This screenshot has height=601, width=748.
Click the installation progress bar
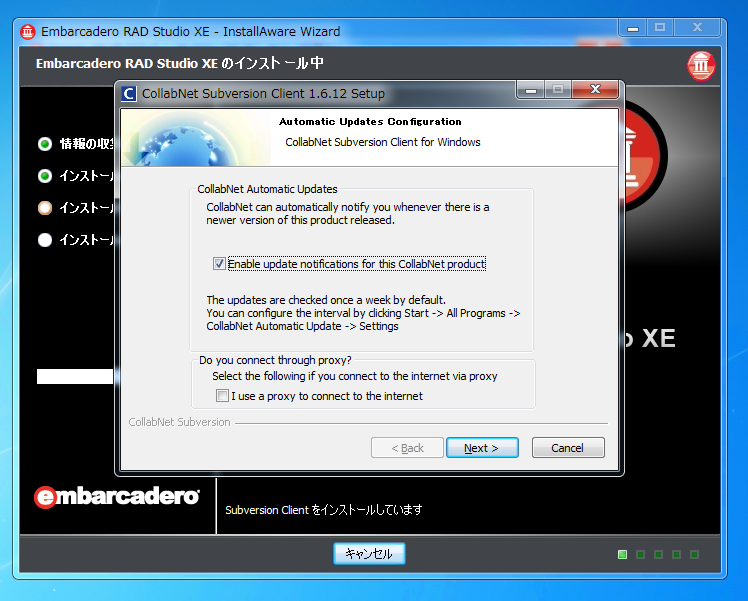click(x=75, y=376)
